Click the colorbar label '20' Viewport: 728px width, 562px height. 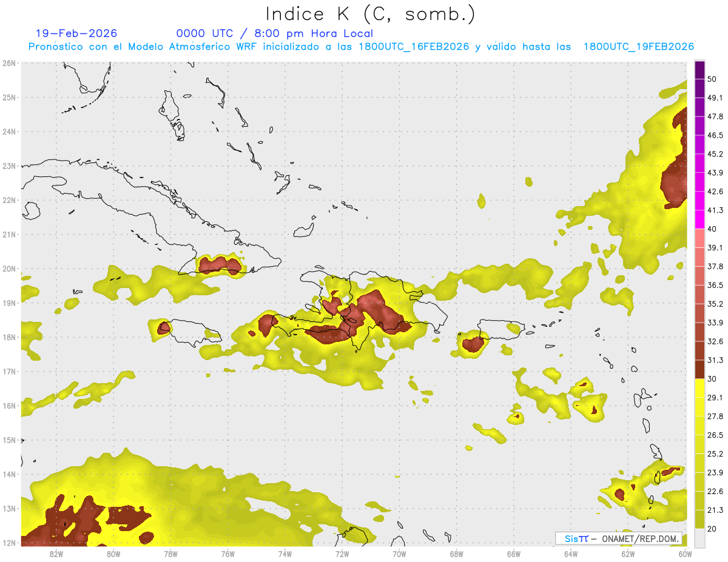[712, 529]
